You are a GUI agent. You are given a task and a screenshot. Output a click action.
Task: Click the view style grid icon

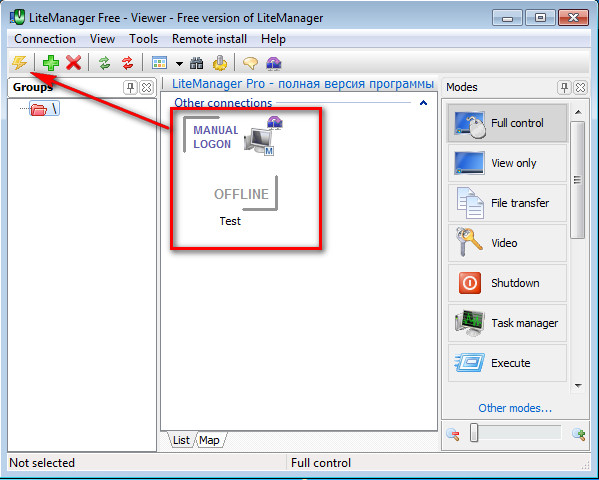point(159,63)
